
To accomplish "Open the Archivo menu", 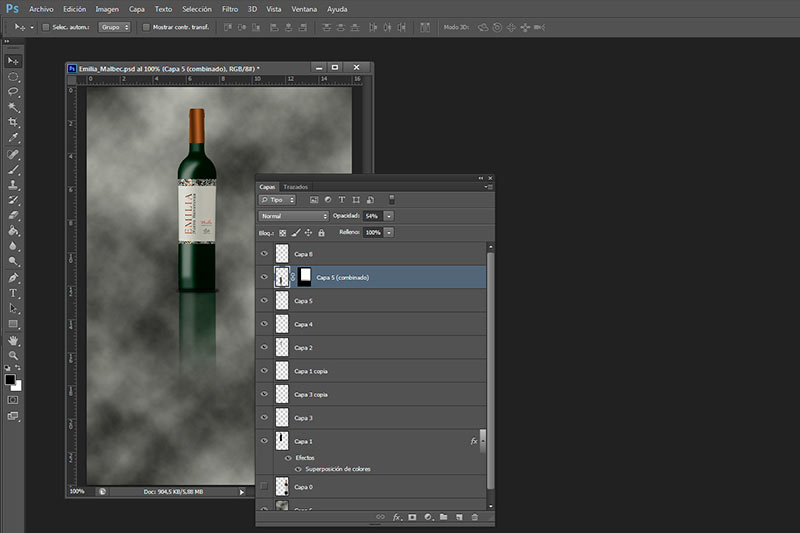I will click(x=41, y=9).
